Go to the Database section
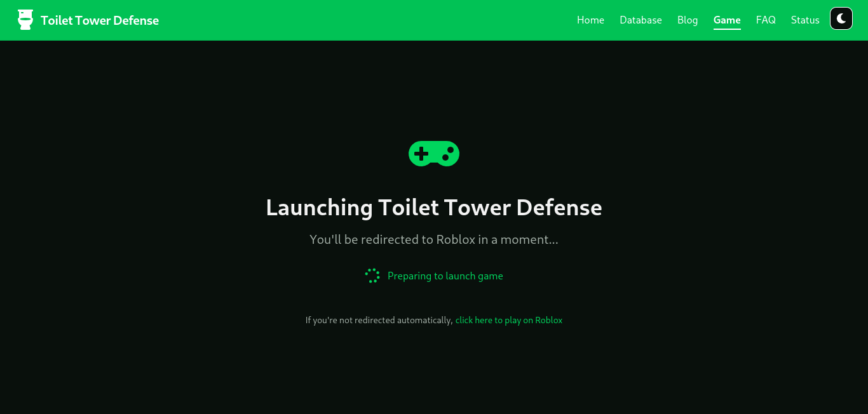Image resolution: width=868 pixels, height=414 pixels. tap(641, 20)
